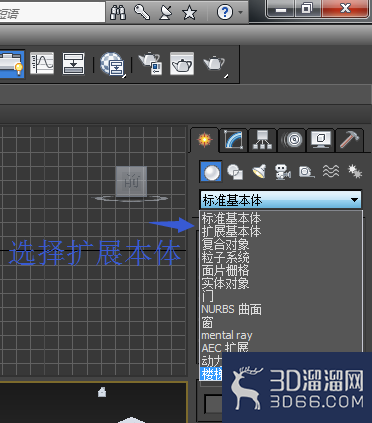
Task: Select the Lights category icon
Action: 259,172
